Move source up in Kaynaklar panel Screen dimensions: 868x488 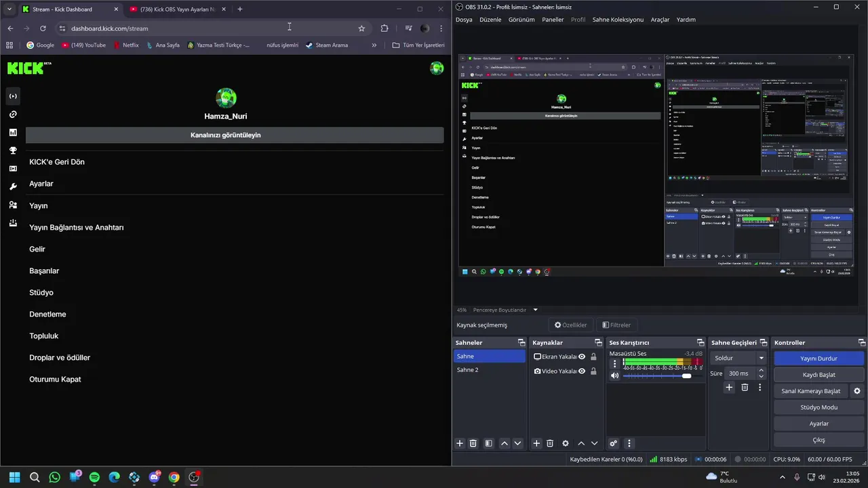pos(581,443)
